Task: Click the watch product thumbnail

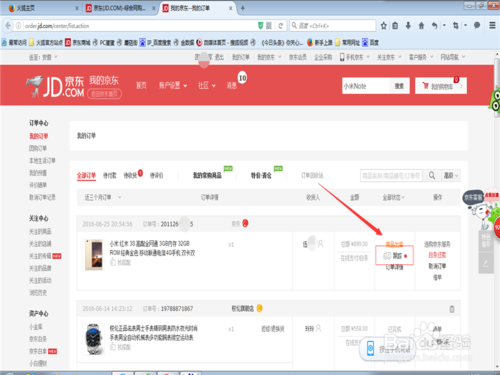Action: click(x=93, y=339)
